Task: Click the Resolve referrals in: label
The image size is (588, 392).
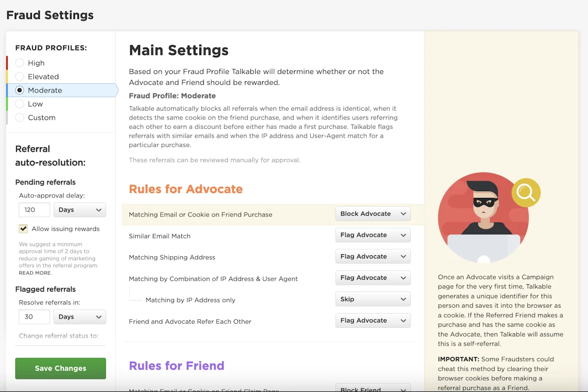Action: [49, 303]
